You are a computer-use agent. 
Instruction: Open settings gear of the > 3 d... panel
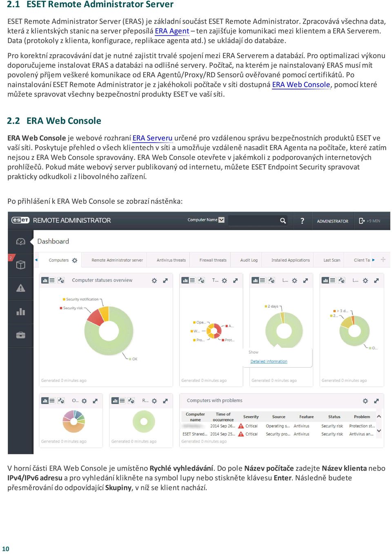coord(365,281)
